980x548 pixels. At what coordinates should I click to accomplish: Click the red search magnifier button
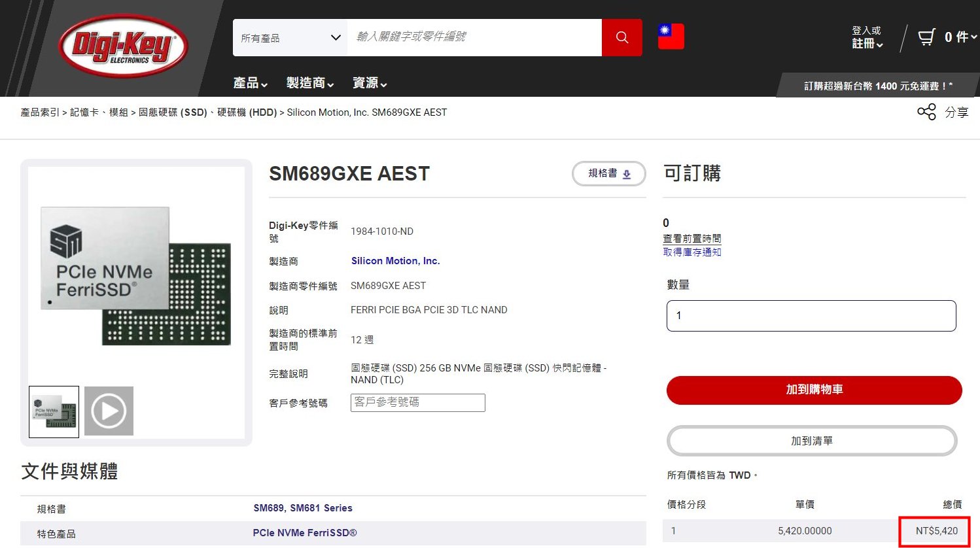(621, 37)
